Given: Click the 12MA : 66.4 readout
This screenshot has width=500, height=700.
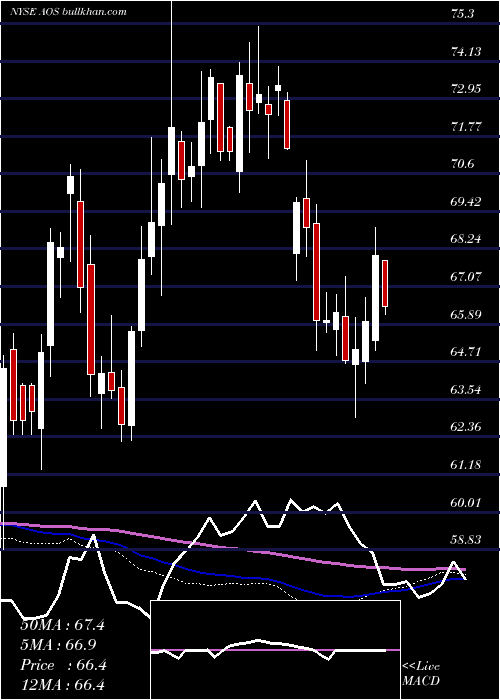Looking at the screenshot, I should click(x=62, y=684).
